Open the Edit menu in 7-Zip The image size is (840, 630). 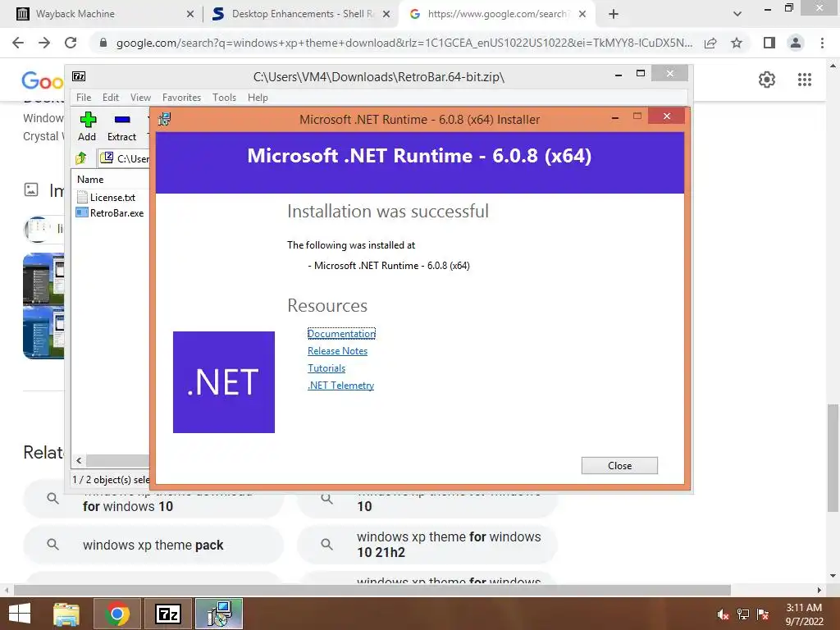point(111,98)
